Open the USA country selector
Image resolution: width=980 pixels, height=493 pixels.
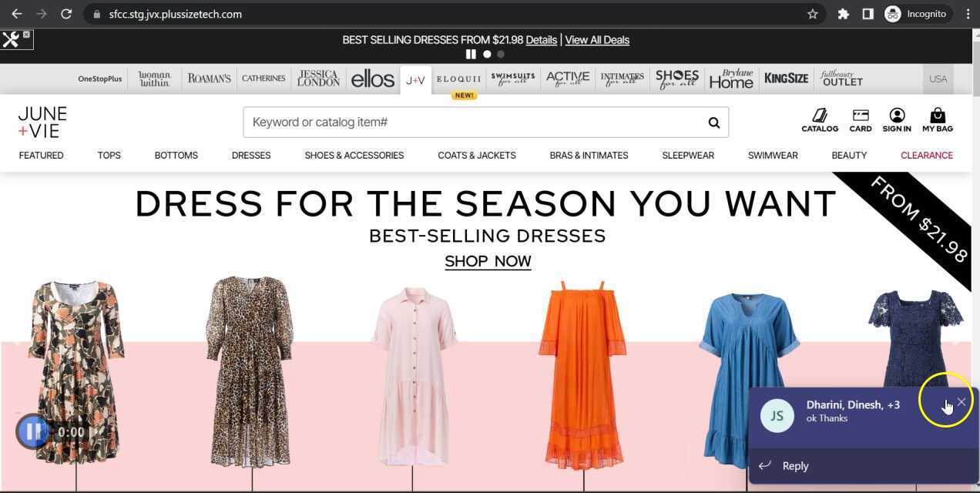pos(938,79)
